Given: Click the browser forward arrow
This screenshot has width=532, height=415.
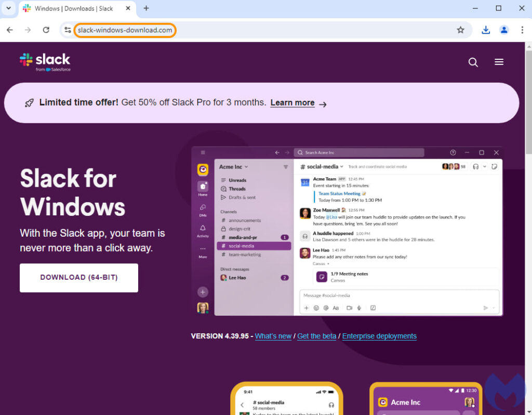Looking at the screenshot, I should 28,30.
